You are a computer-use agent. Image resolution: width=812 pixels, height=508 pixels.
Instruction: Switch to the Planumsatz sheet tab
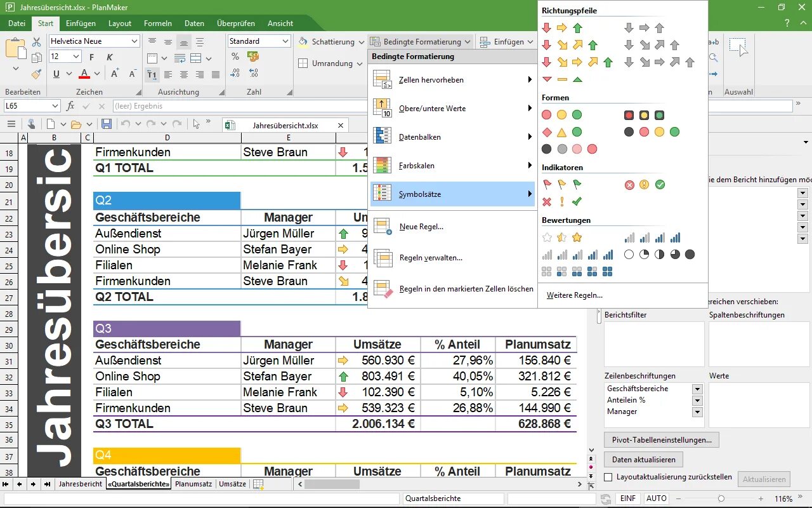pos(193,484)
